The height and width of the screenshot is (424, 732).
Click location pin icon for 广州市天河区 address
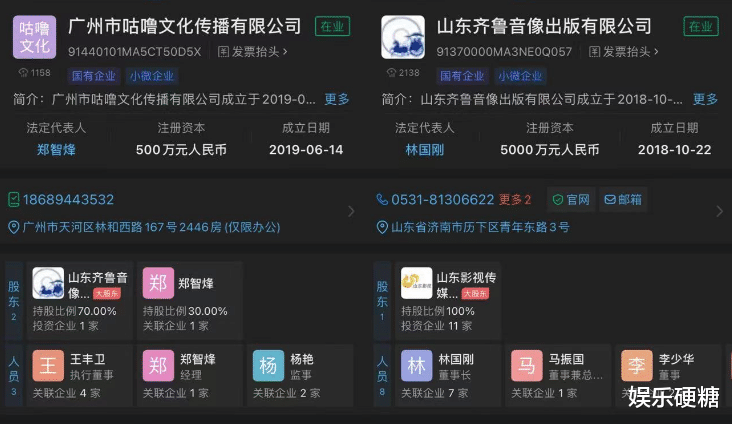pos(14,227)
